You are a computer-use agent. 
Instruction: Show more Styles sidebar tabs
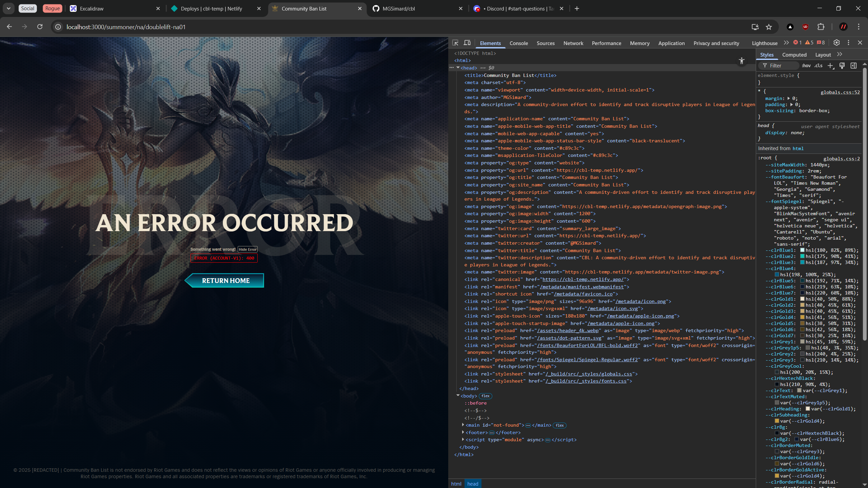pos(840,54)
